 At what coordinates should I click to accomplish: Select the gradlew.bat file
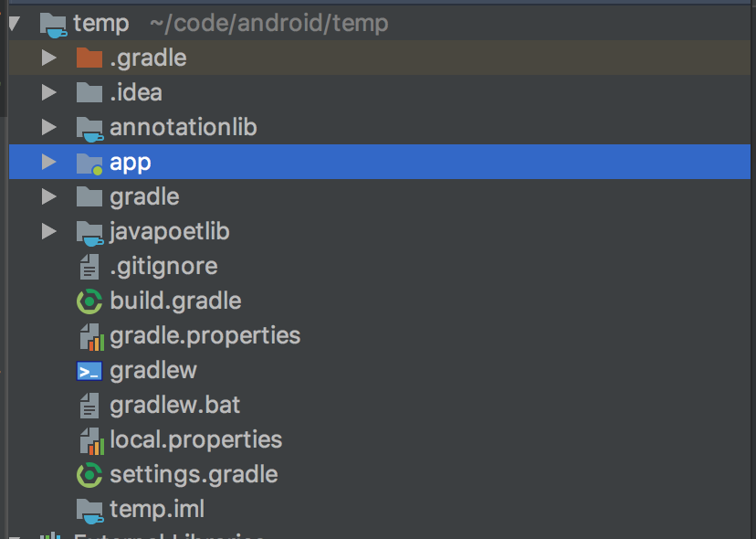click(x=174, y=405)
